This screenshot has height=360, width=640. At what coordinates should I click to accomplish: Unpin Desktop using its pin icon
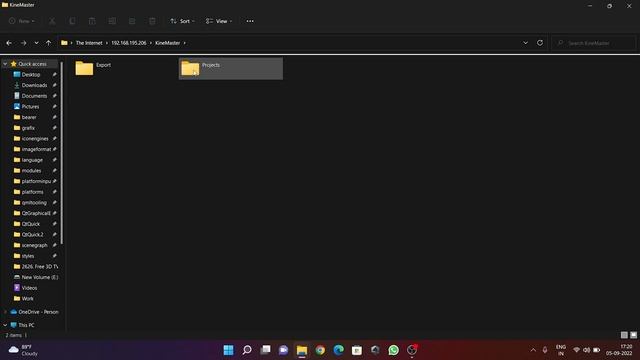(x=54, y=75)
